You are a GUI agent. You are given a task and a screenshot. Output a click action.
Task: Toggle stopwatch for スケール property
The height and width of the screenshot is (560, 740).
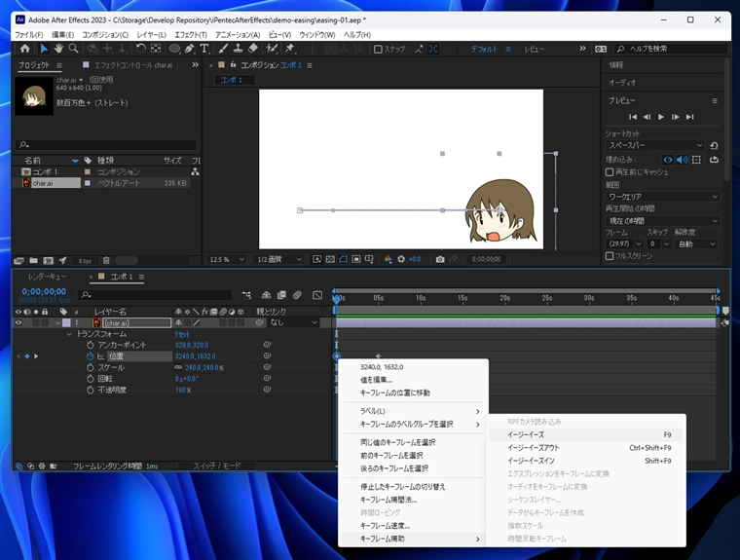91,367
